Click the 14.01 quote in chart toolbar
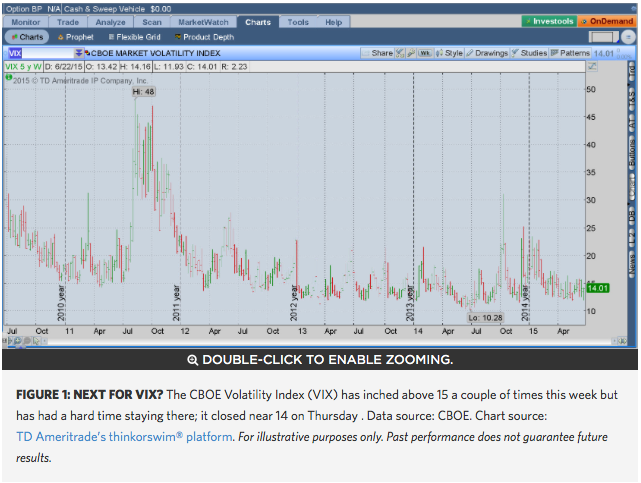The width and height of the screenshot is (641, 483). tap(603, 54)
